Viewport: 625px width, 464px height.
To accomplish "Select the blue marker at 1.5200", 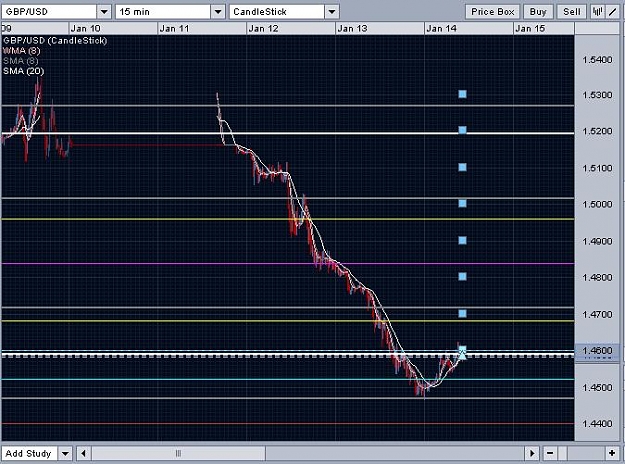I will tap(462, 130).
